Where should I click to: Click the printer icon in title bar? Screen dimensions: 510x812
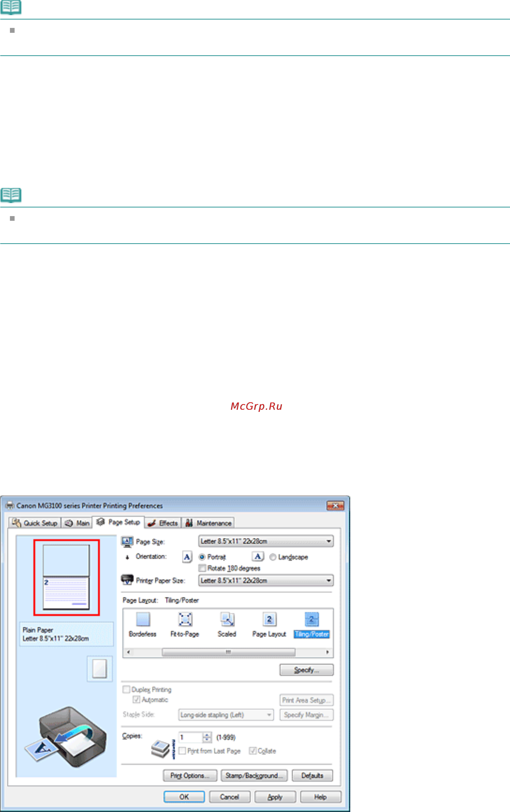[10, 505]
